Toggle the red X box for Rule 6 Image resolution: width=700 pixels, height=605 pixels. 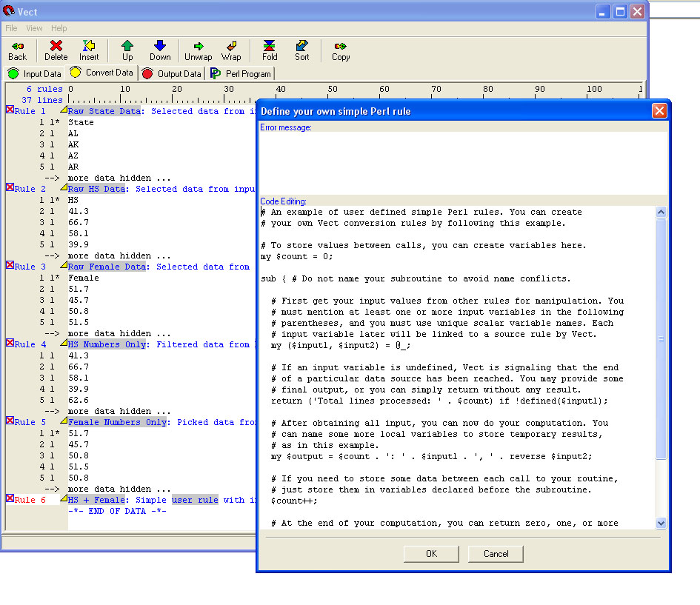point(10,498)
